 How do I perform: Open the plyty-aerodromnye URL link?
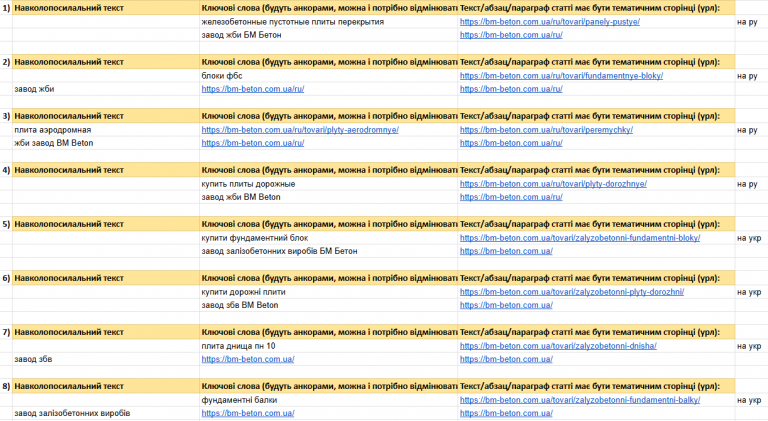click(x=300, y=130)
